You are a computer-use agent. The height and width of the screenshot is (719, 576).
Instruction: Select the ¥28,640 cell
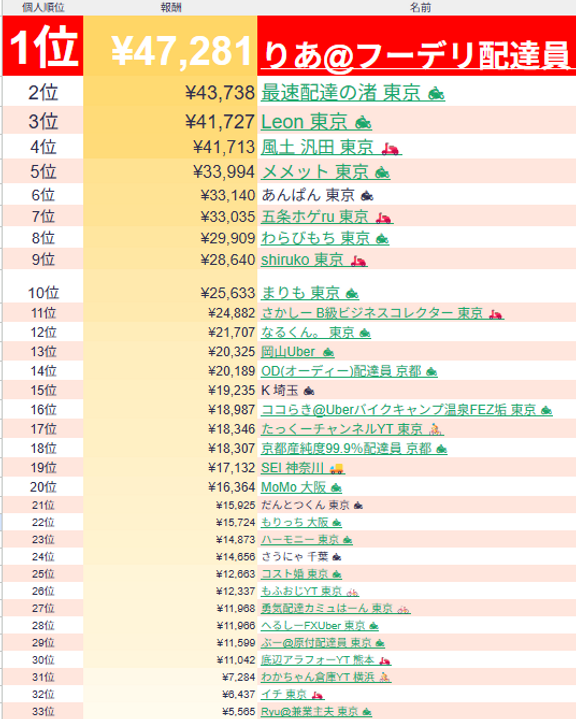click(x=170, y=260)
